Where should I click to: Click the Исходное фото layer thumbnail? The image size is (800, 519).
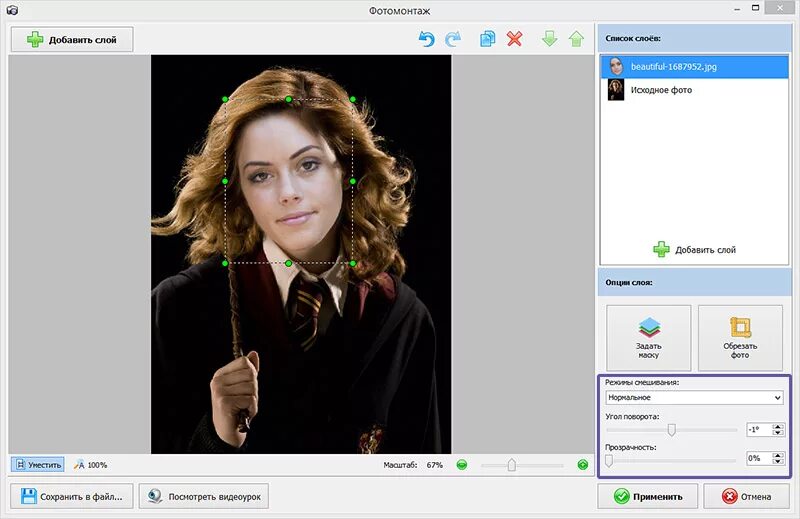coord(616,90)
